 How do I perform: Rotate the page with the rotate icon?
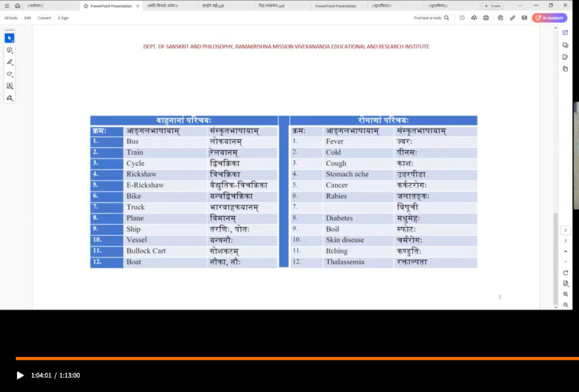565,273
